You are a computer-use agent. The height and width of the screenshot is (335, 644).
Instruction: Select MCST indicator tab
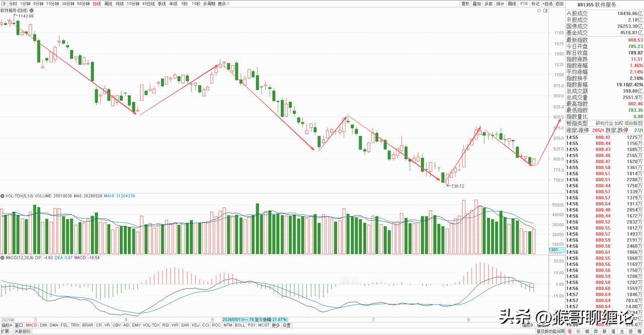click(x=264, y=325)
